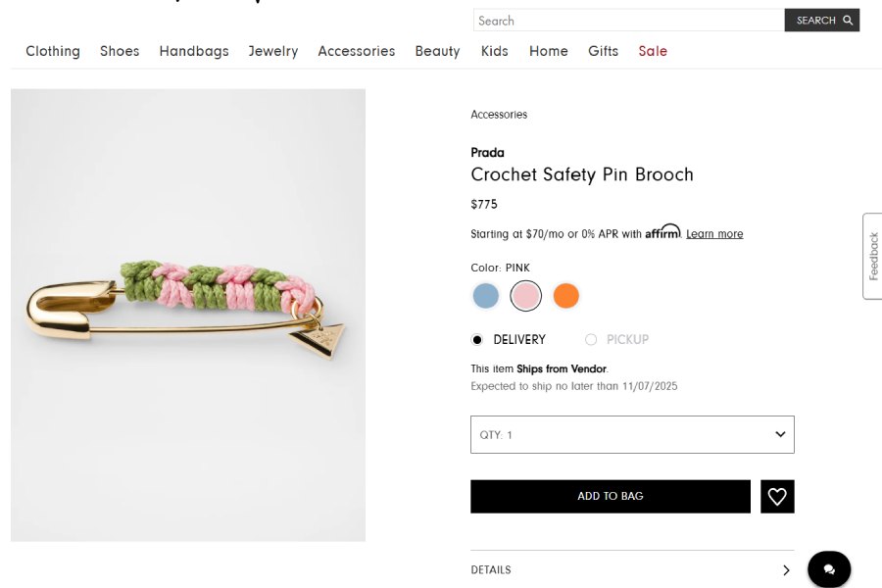This screenshot has height=588, width=882.
Task: Add item to wishlist with heart icon
Action: click(x=777, y=497)
